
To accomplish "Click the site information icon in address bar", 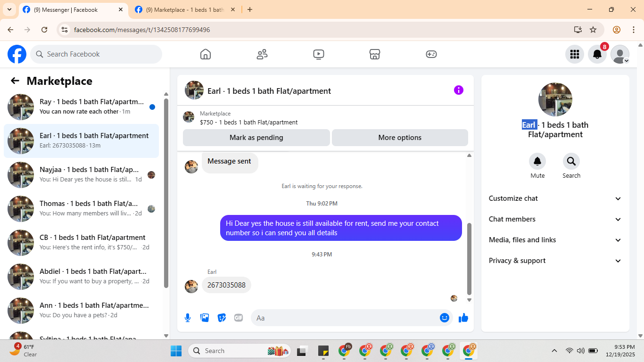I will point(65,30).
